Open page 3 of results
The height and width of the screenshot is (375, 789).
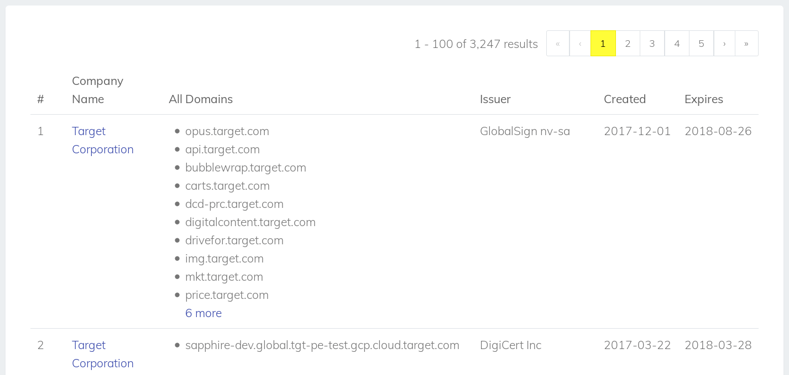click(x=652, y=44)
